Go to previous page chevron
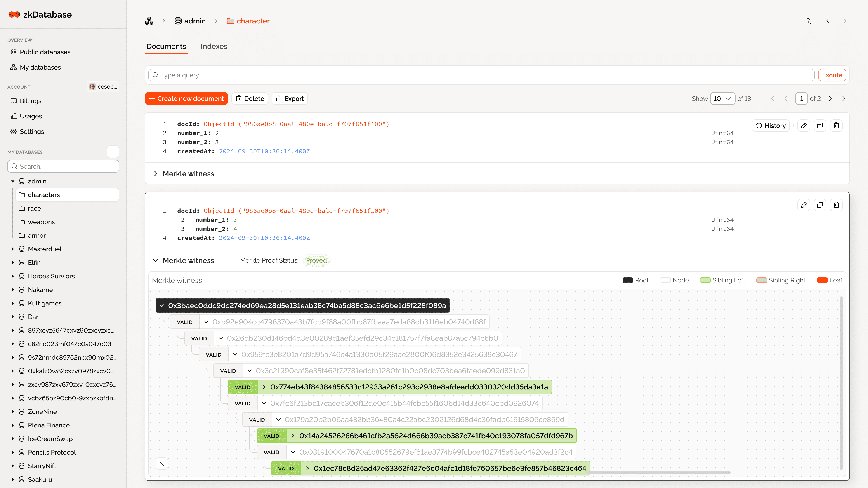This screenshot has height=488, width=868. click(786, 99)
